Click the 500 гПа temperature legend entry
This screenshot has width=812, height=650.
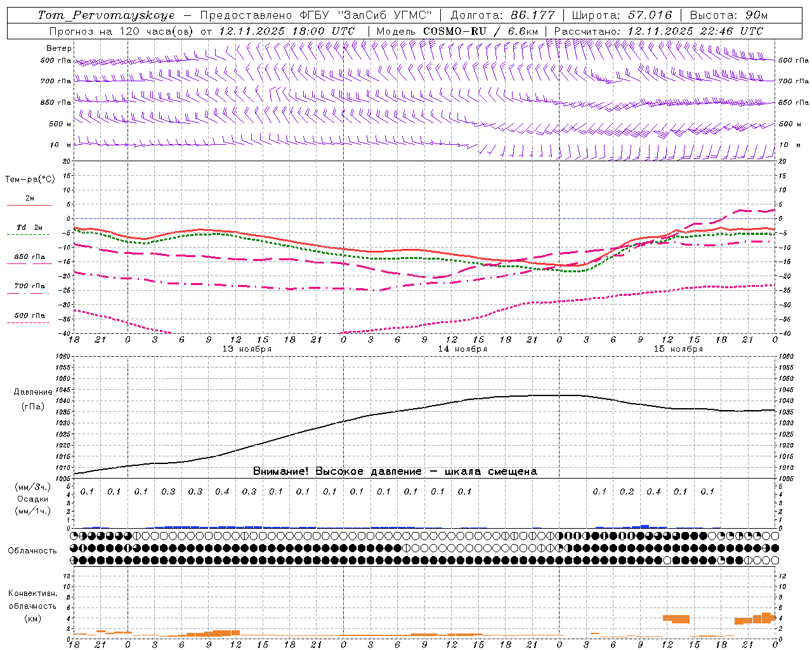29,315
